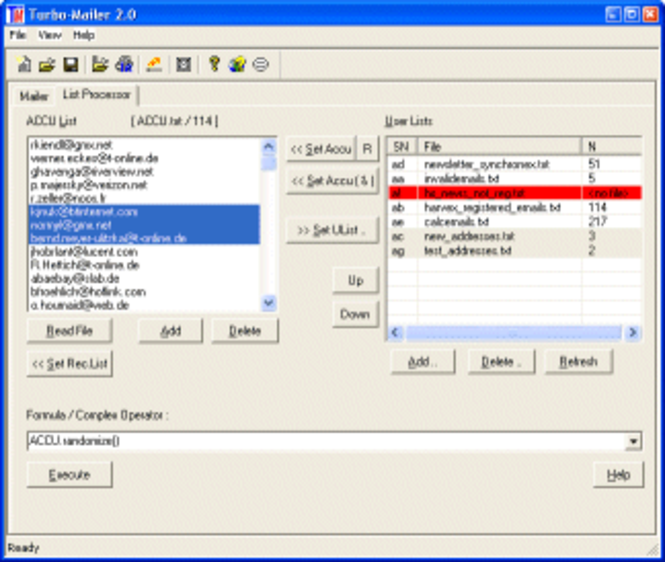Click the SN column header
The height and width of the screenshot is (562, 665).
[x=402, y=147]
